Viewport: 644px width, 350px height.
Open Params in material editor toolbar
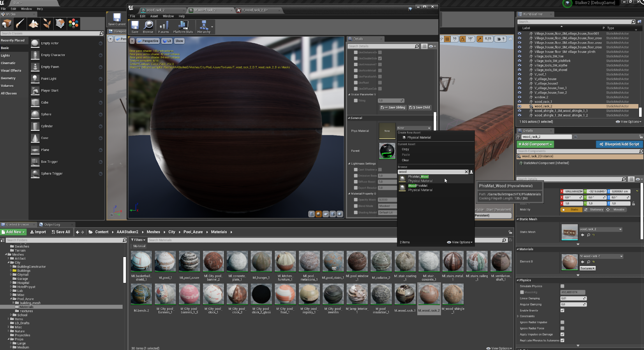pos(164,26)
